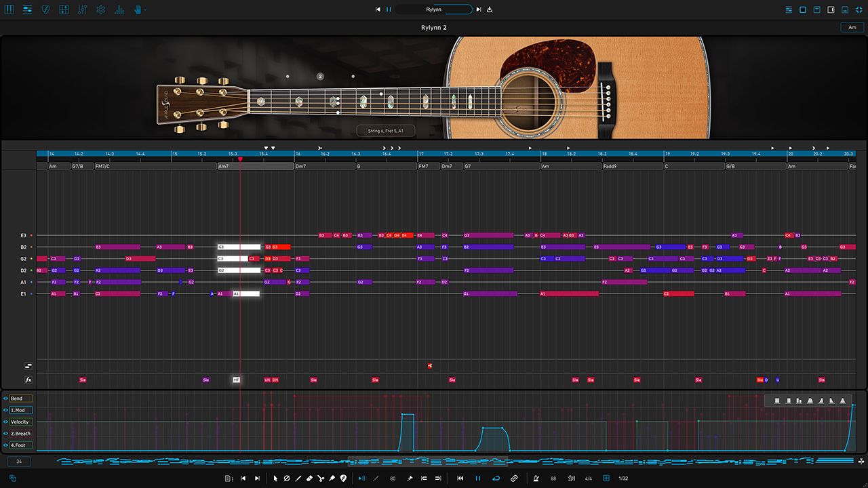Click the capo marker 2 on fretboard
This screenshot has width=868, height=488.
tap(320, 77)
